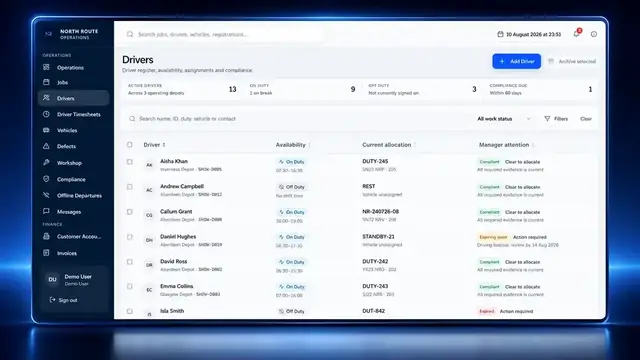The width and height of the screenshot is (640, 360).
Task: Click the driver list search icon
Action: coord(132,119)
